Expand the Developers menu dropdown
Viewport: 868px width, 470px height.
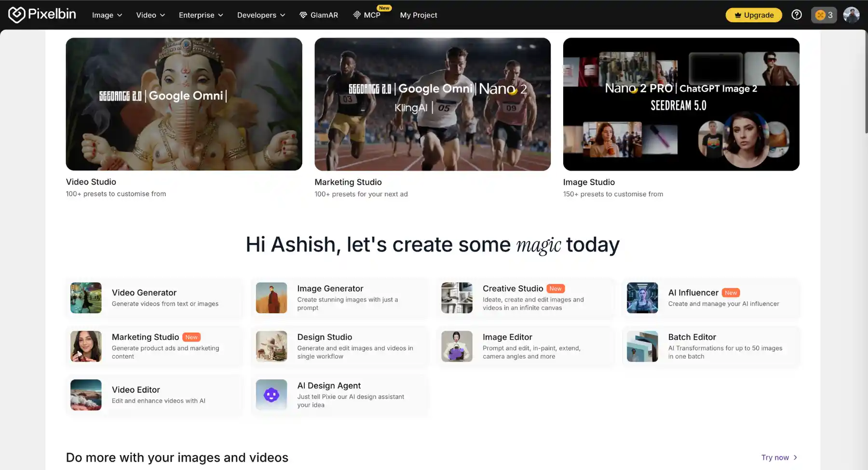coord(261,15)
